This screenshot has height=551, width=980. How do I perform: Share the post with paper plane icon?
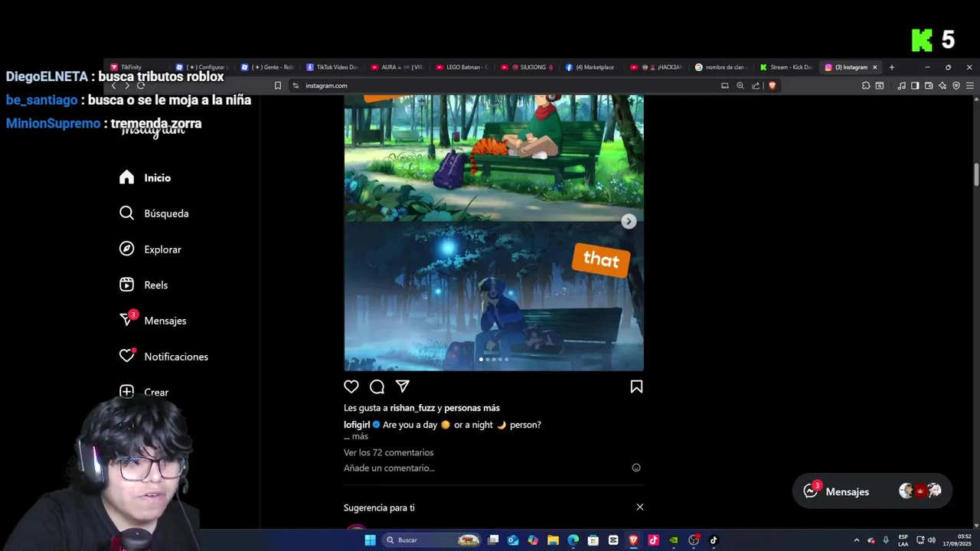point(403,386)
